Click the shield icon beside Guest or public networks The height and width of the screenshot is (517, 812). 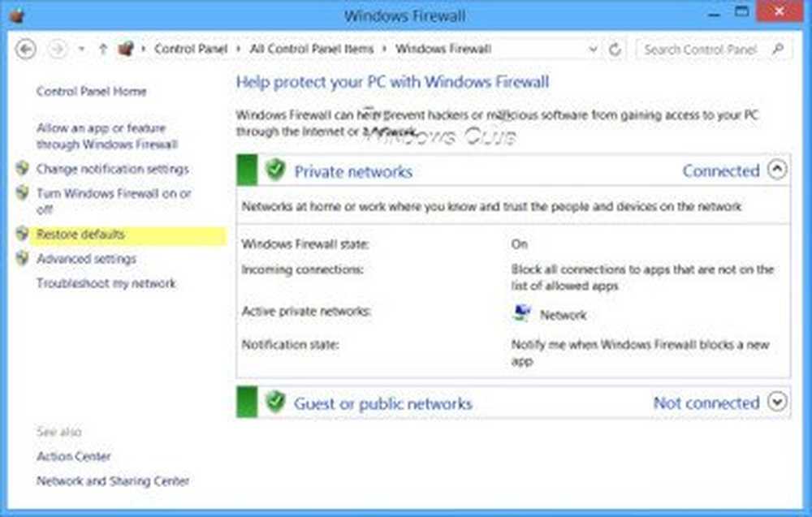point(276,402)
